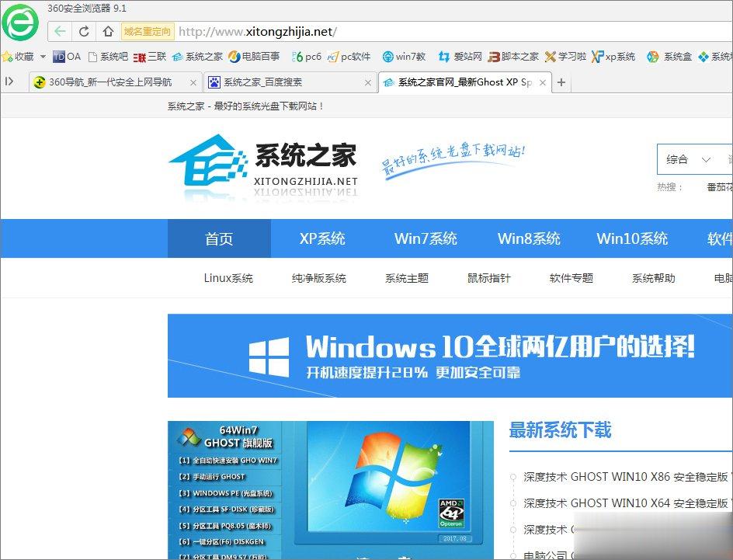Open the 收藏 favorites star
733x560 pixels.
pyautogui.click(x=7, y=57)
